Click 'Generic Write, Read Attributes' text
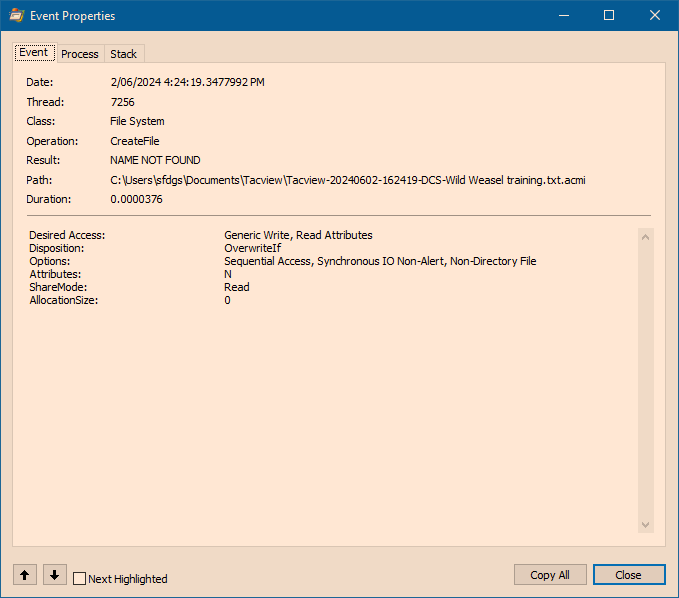 coord(298,235)
